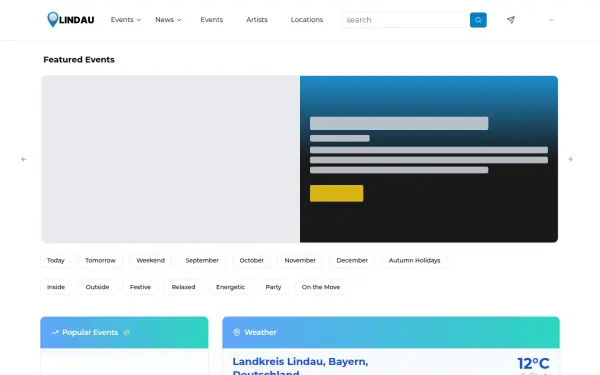This screenshot has height=375, width=600.
Task: Open the Events dropdown menu in navbar
Action: 126,20
